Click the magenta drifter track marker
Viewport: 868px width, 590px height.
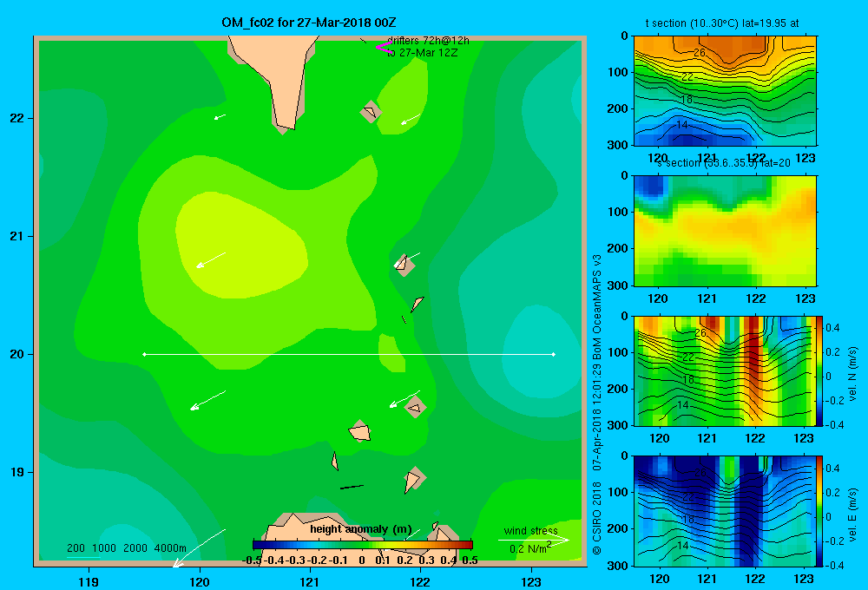384,47
